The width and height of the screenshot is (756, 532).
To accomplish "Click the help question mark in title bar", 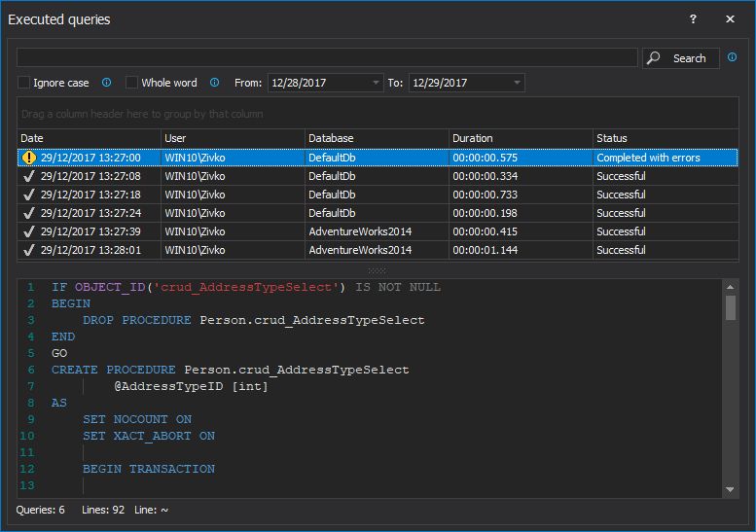I will [693, 19].
